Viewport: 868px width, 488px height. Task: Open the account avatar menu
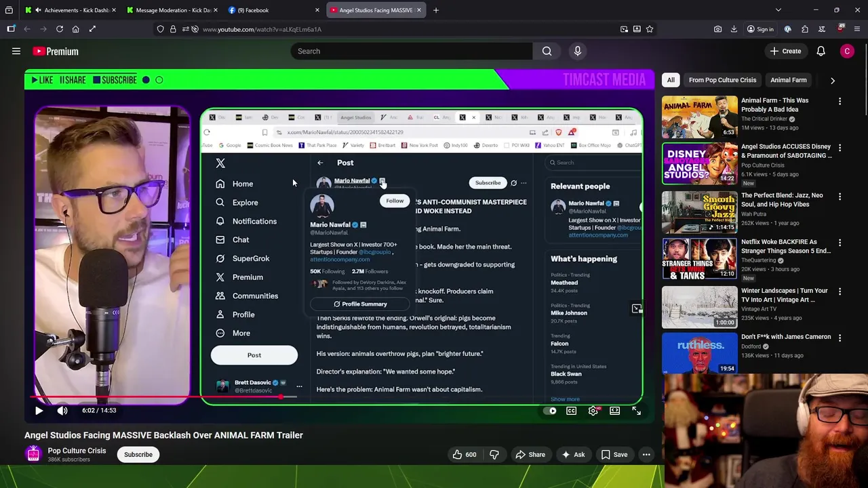tap(847, 51)
